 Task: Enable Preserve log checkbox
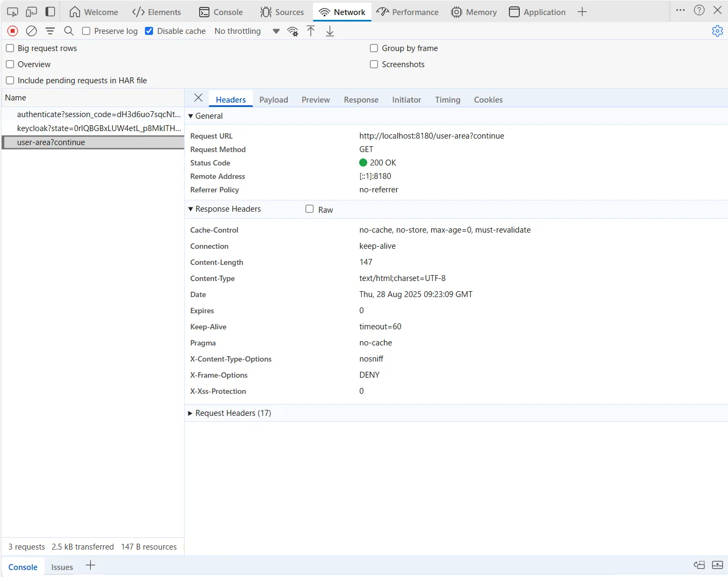[86, 31]
